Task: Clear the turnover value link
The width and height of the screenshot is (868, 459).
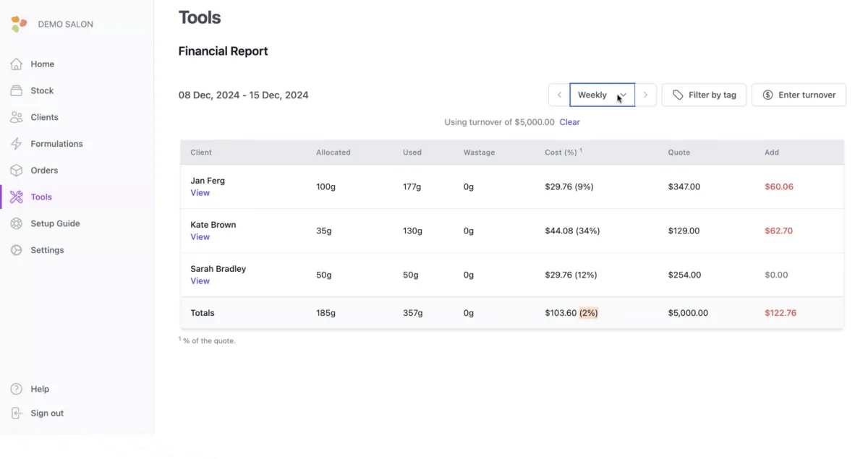Action: click(569, 122)
